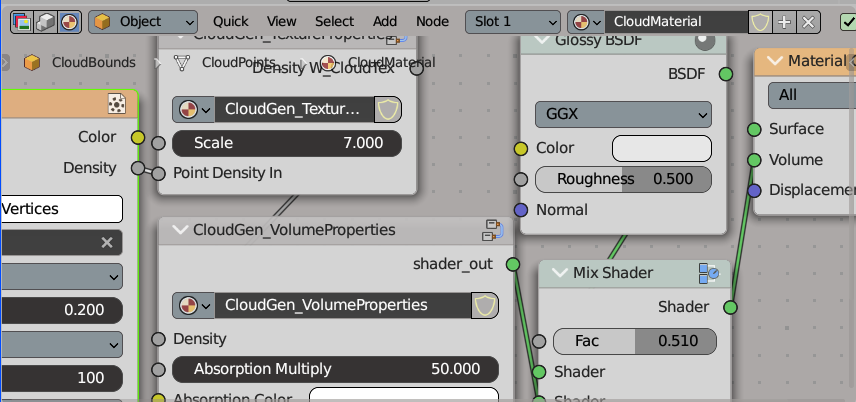Screen dimensions: 856x402
Task: Open the Object shader type dropdown
Action: (x=143, y=21)
